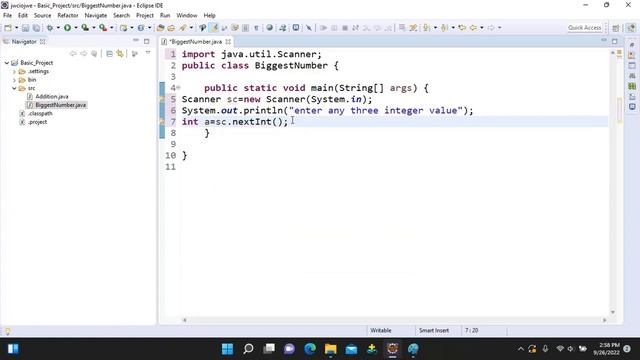Select BiggestNumber.java in Navigator tree
This screenshot has width=640, height=360.
coord(60,105)
